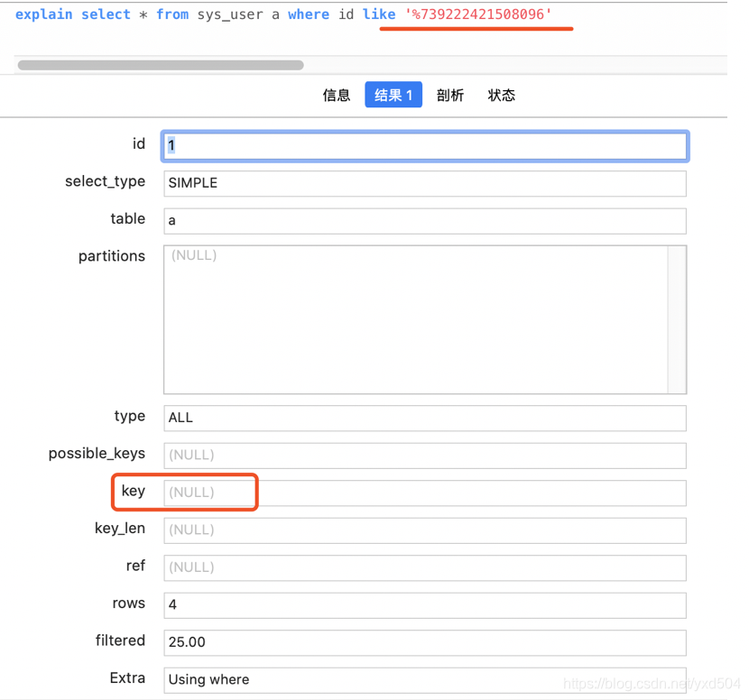Click the ref NULL field
749x700 pixels.
tap(425, 567)
